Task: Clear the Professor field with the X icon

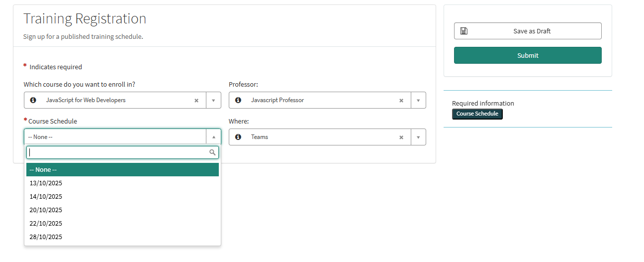Action: [401, 100]
